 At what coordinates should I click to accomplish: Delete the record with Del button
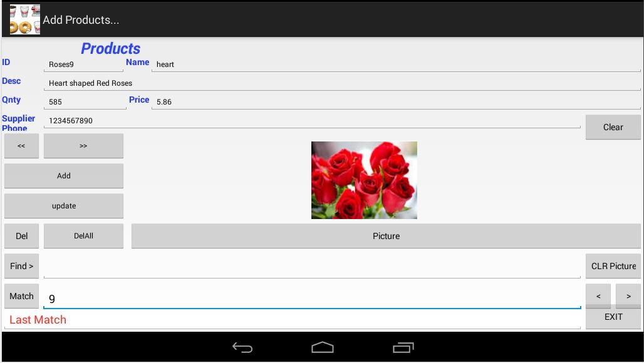[21, 236]
